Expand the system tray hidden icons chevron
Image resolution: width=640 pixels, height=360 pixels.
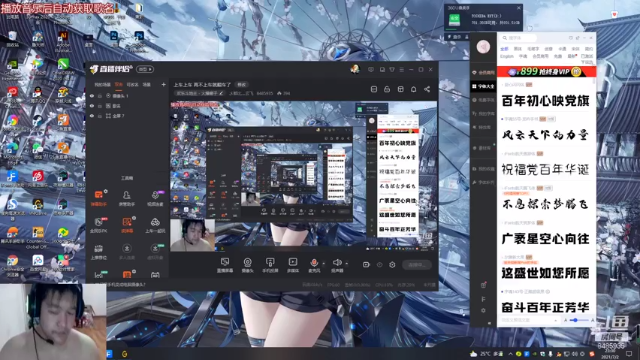pos(510,354)
